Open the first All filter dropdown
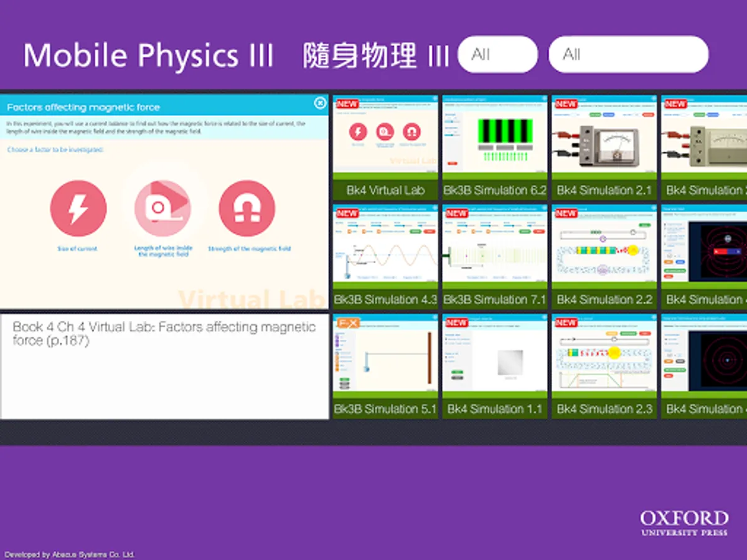747x560 pixels. (x=497, y=55)
